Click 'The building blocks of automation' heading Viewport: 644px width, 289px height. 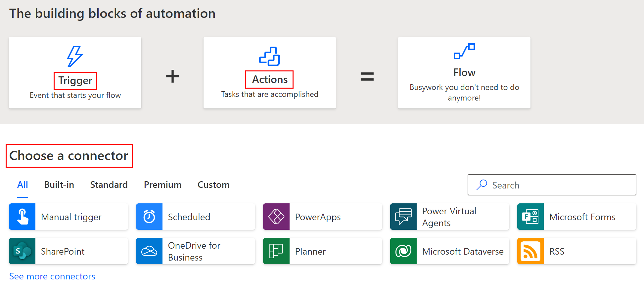112,14
